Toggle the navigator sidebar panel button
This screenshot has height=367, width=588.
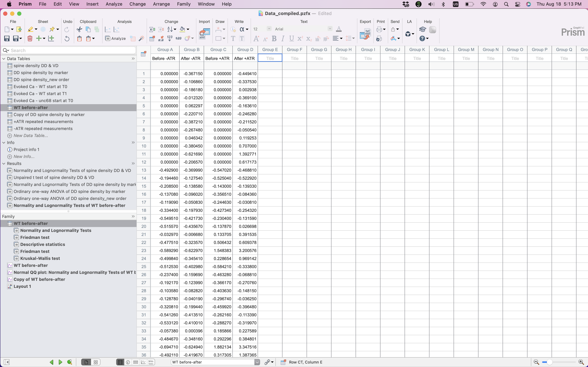[x=7, y=362]
